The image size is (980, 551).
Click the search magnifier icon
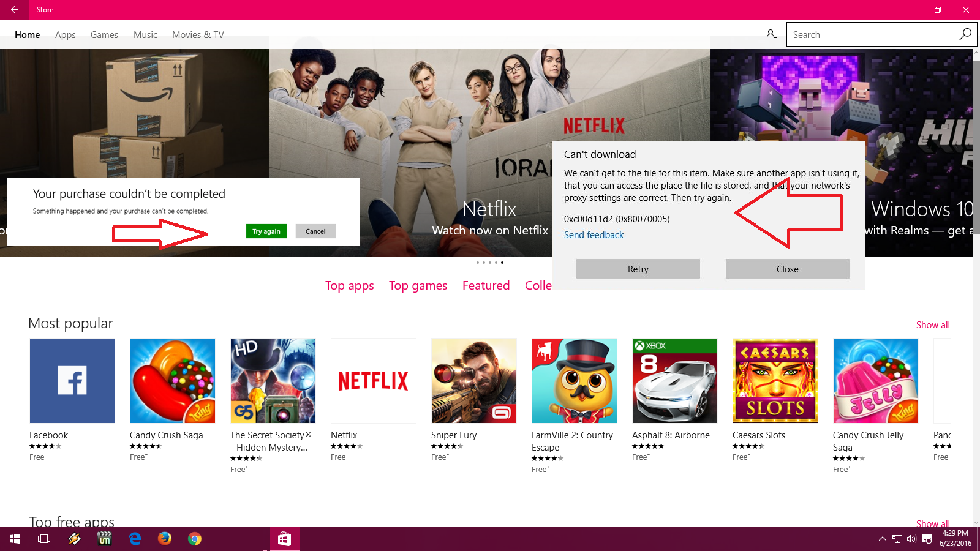click(965, 34)
